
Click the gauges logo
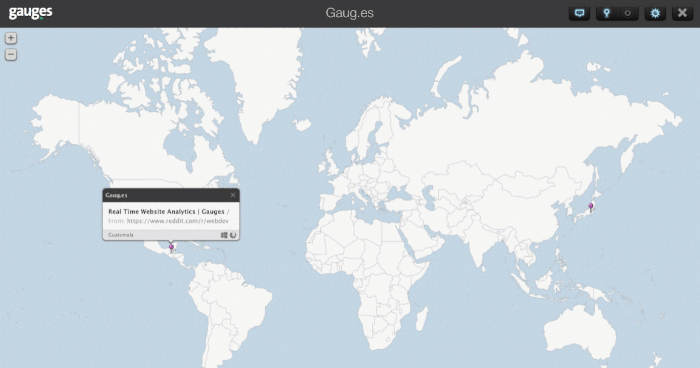30,13
